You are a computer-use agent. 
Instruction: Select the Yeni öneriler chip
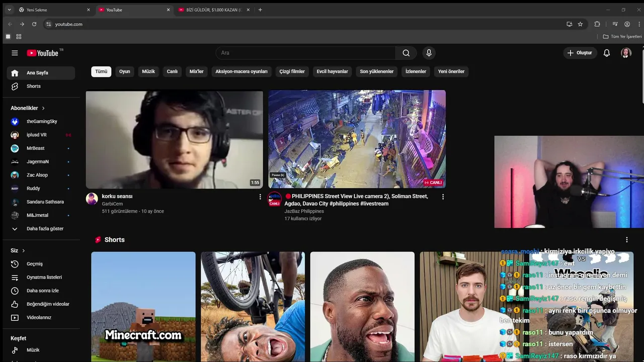pos(451,71)
